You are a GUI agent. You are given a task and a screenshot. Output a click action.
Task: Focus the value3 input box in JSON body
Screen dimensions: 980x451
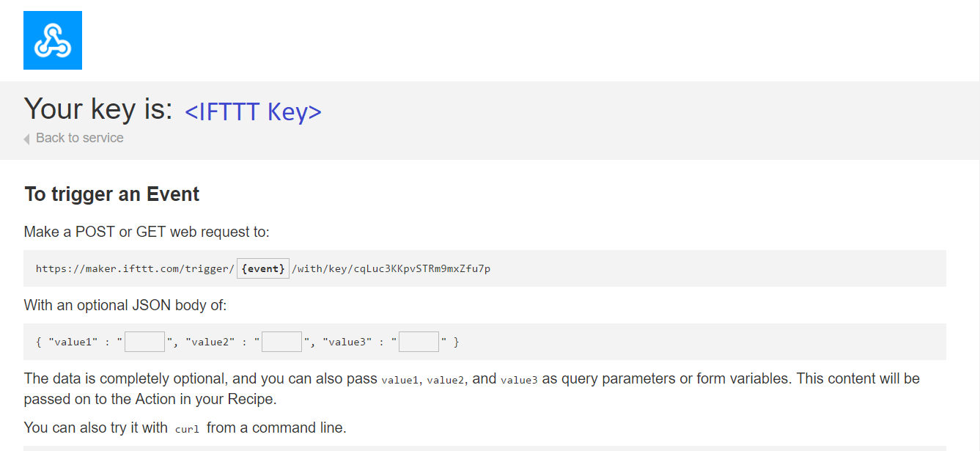(419, 342)
